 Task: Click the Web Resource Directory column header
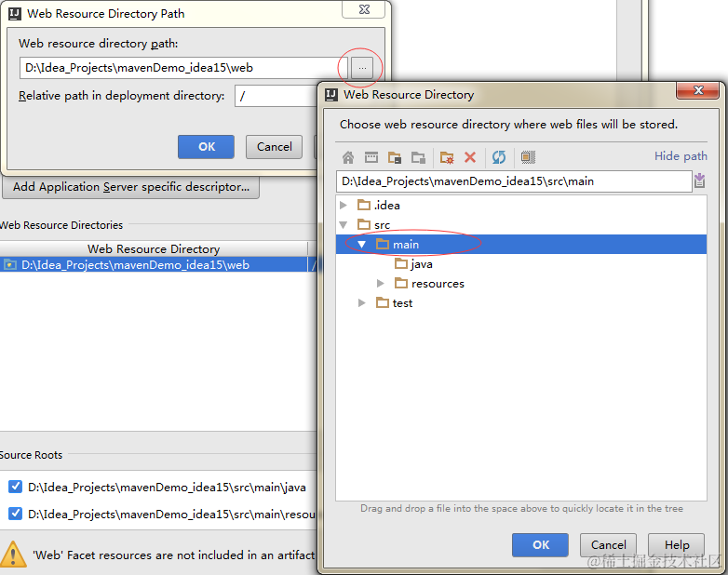pyautogui.click(x=154, y=248)
